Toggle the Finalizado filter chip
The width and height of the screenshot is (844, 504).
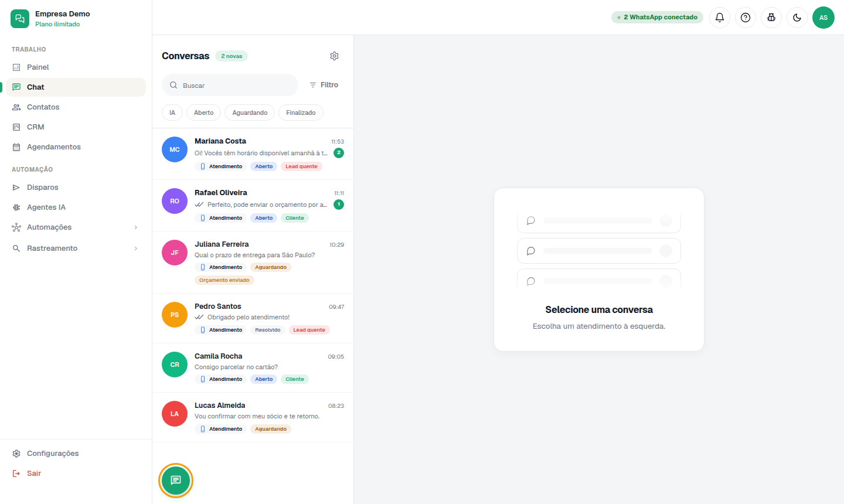coord(301,113)
